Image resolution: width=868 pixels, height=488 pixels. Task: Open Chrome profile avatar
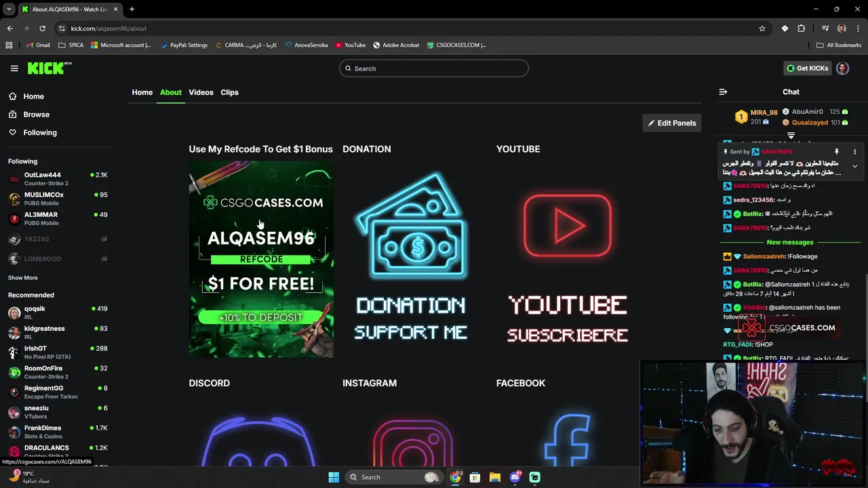[x=842, y=28]
